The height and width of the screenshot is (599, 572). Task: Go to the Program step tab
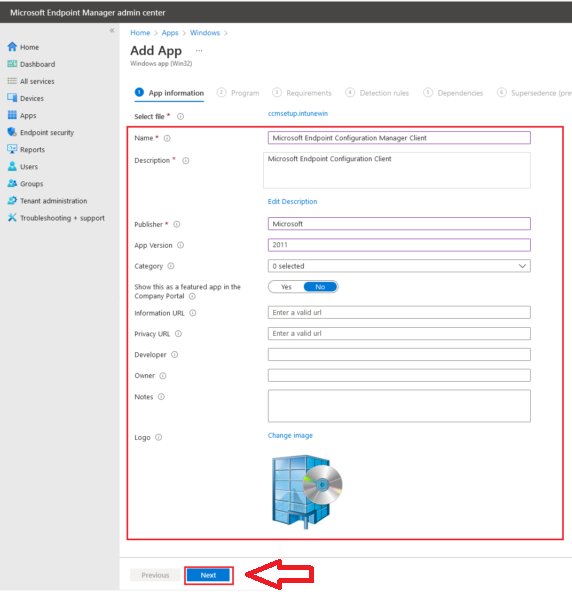coord(238,93)
